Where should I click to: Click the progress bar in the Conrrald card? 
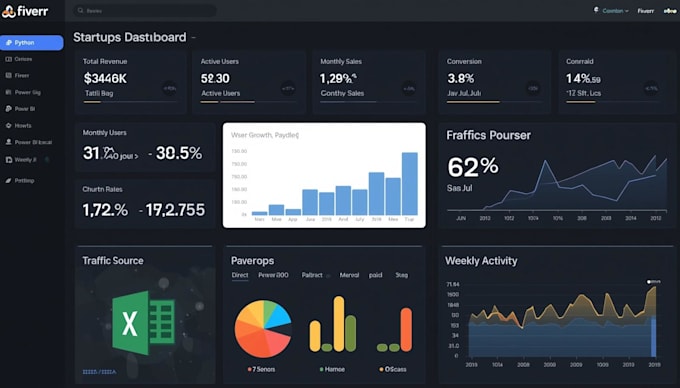point(612,102)
